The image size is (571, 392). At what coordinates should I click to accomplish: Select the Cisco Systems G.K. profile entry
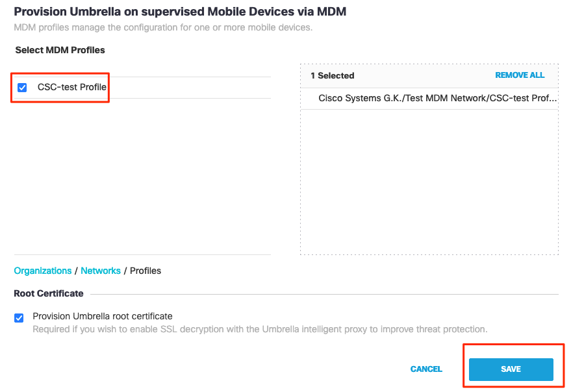coord(438,98)
